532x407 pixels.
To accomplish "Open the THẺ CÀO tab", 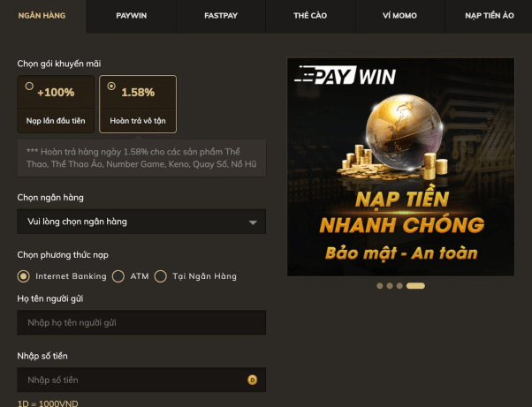I will point(310,16).
